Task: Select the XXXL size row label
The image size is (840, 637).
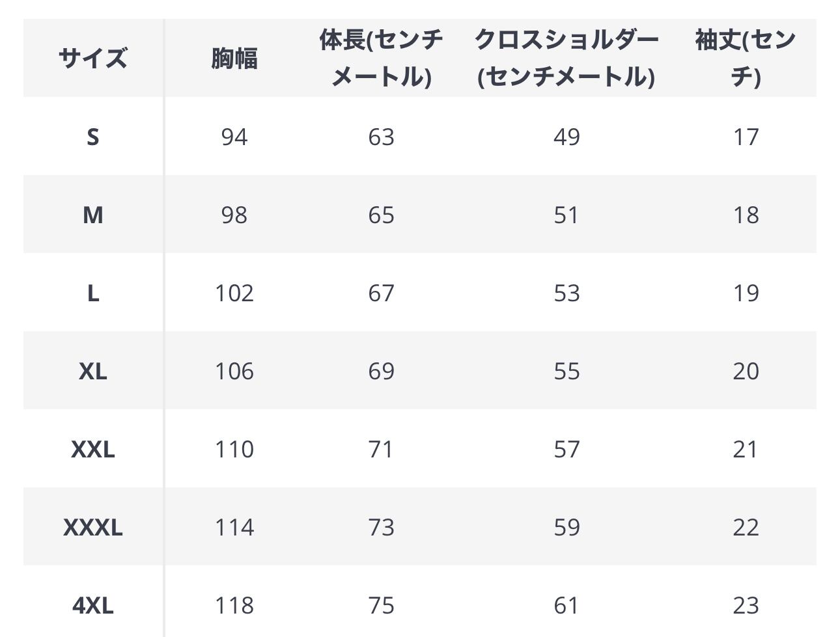Action: coord(92,527)
